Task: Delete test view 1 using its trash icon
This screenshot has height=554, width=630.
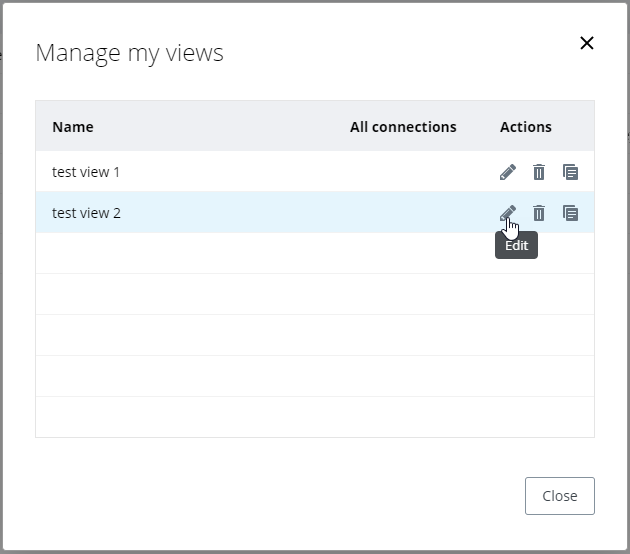Action: pyautogui.click(x=539, y=172)
